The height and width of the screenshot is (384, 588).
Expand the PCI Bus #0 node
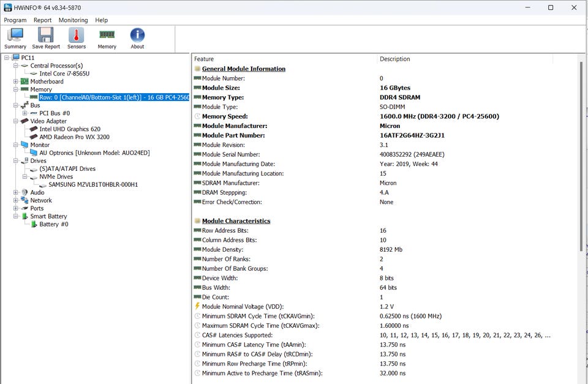click(25, 113)
